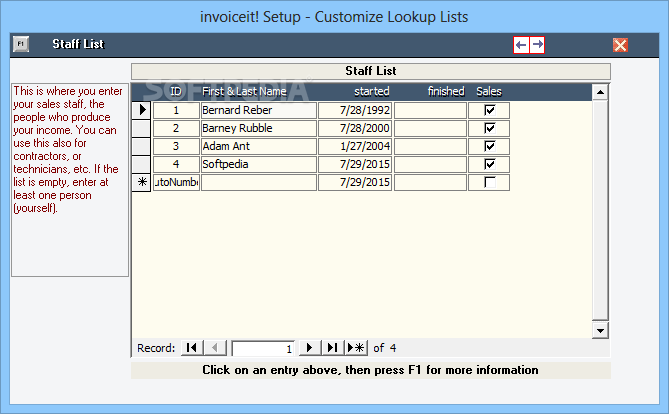Click started date 7/28/1992
The image size is (669, 414).
[355, 110]
